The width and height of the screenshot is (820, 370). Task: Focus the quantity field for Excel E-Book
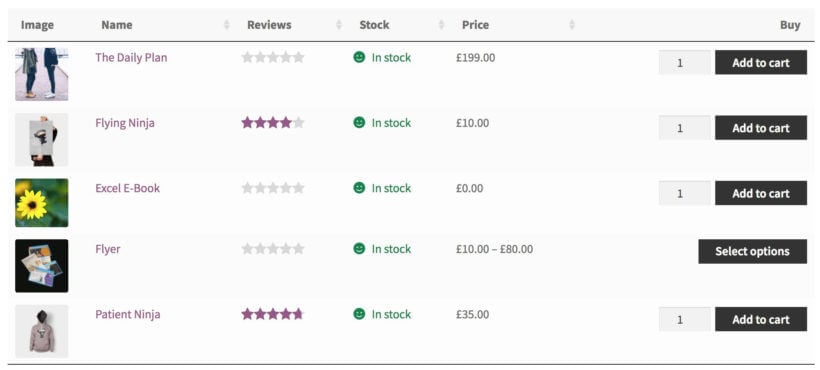point(685,193)
